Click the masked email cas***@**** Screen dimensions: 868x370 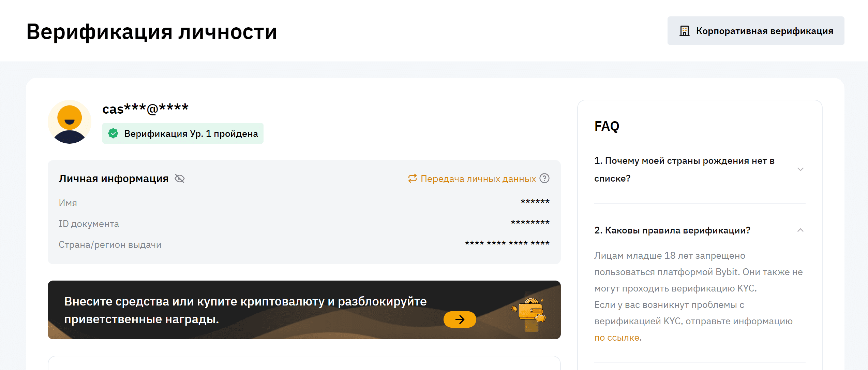pyautogui.click(x=146, y=109)
